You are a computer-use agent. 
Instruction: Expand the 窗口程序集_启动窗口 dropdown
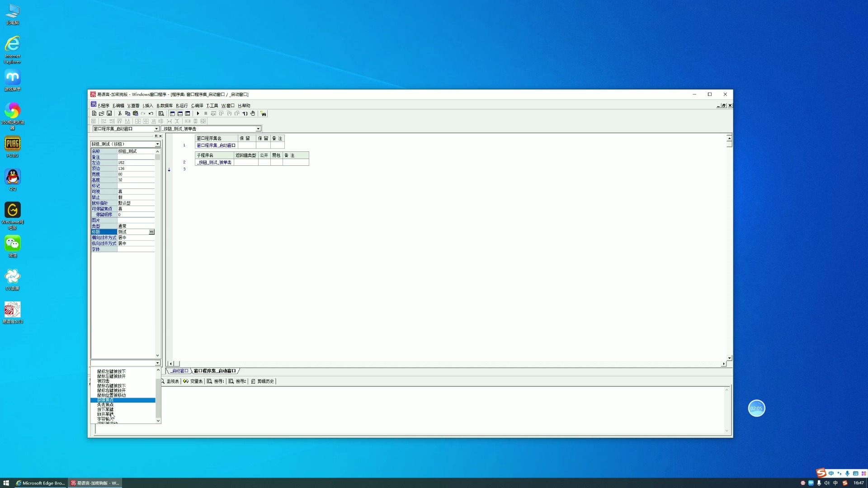point(156,129)
